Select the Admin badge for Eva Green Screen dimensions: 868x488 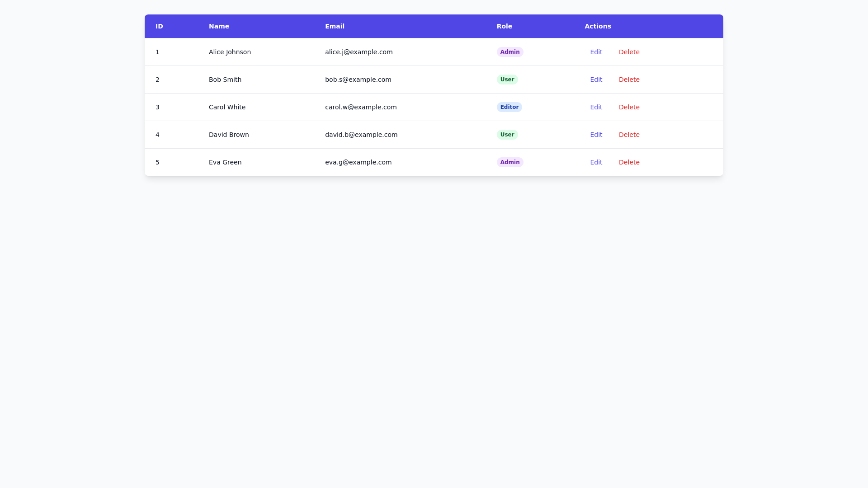[x=509, y=162]
